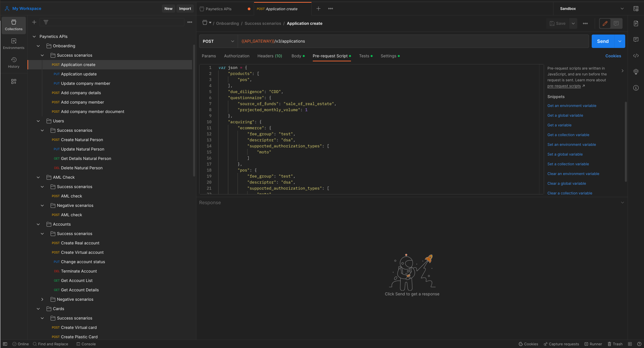Viewport: 644px width, 348px height.
Task: Click the plus icon to create new collection
Action: (34, 22)
